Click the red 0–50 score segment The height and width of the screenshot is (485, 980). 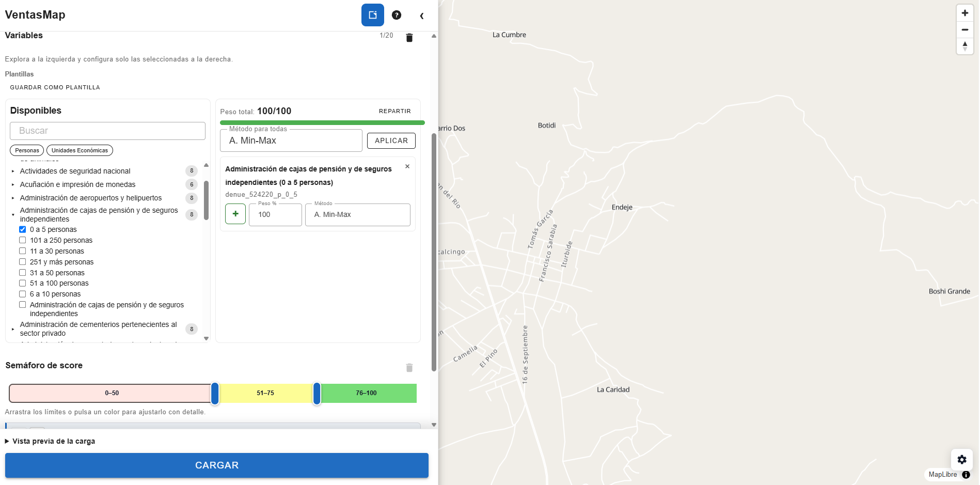click(110, 393)
